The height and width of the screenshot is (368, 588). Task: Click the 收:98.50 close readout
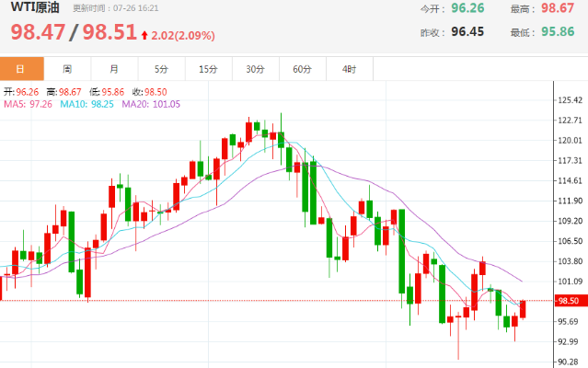pos(150,92)
